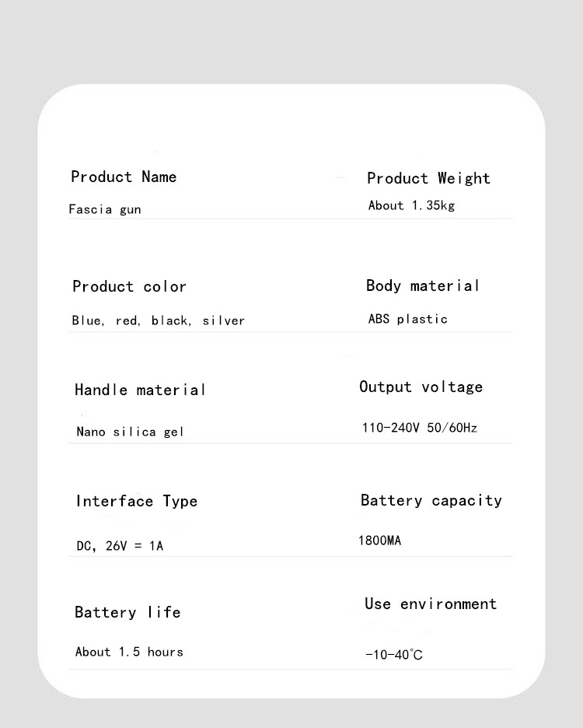The height and width of the screenshot is (728, 583).
Task: Click the "Battery life" heading
Action: [x=127, y=613]
